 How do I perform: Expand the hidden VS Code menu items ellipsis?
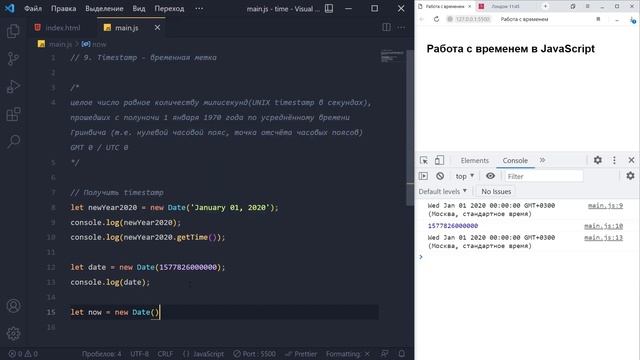point(199,8)
